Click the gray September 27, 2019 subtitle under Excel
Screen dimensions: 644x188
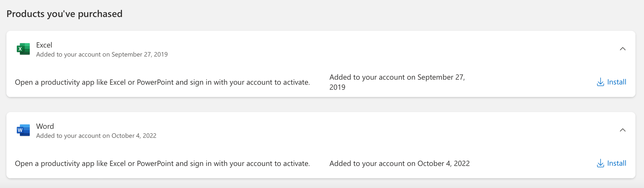pos(102,54)
